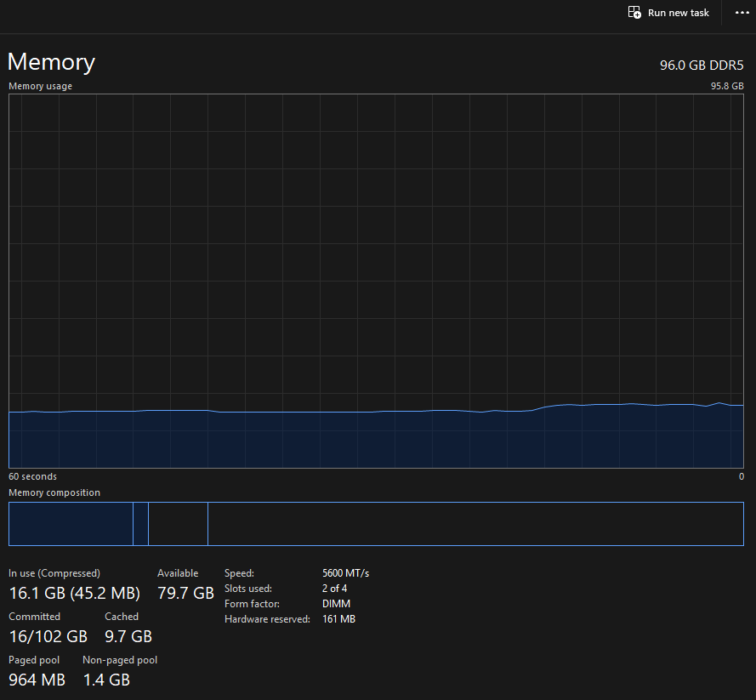Click the Form factor: label
The height and width of the screenshot is (700, 756).
(253, 604)
